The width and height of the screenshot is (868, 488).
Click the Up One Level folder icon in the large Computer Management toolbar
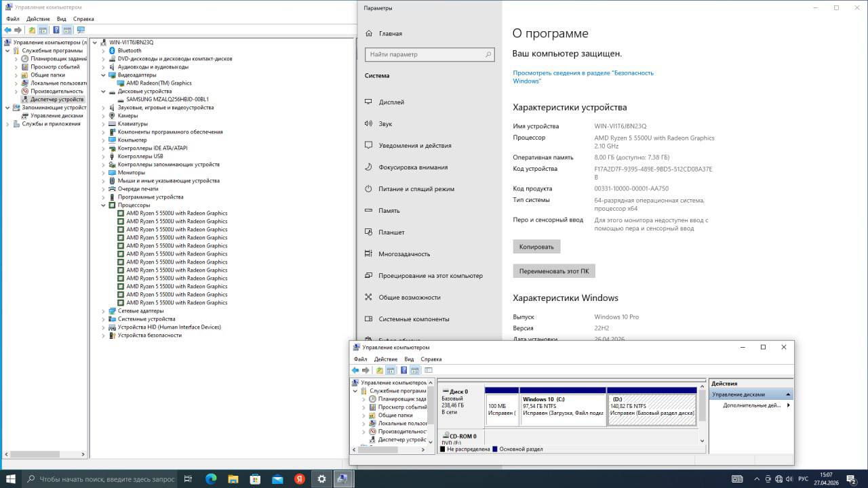pos(32,30)
